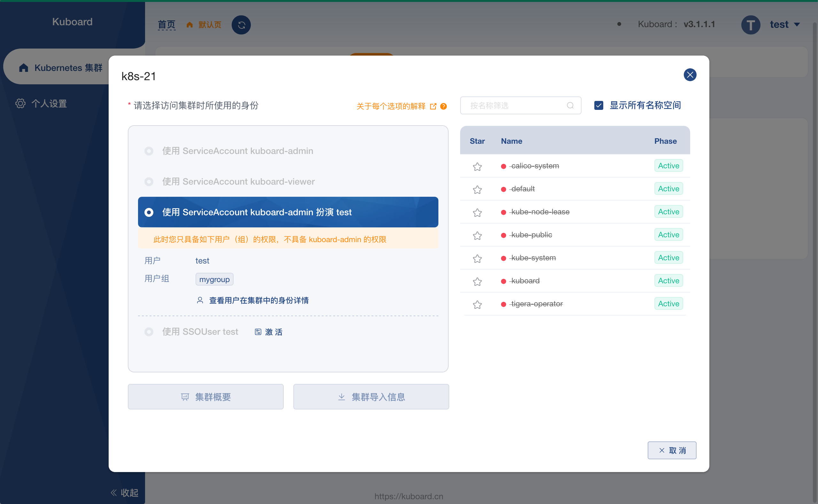Viewport: 818px width, 504px height.
Task: Click the home icon next to 默认页
Action: [190, 25]
